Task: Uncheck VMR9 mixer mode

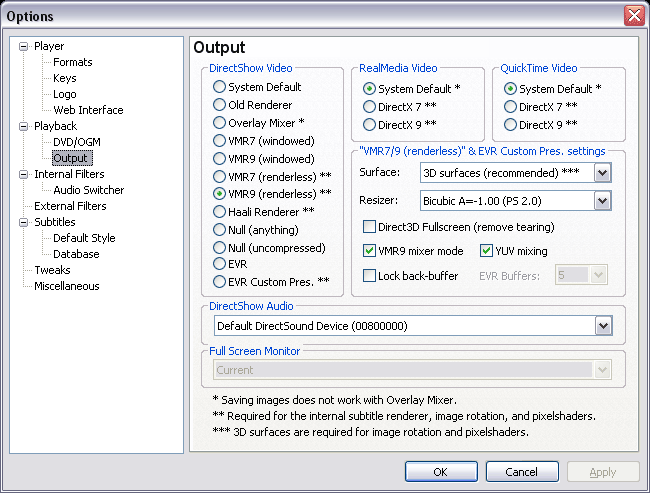Action: tap(369, 251)
